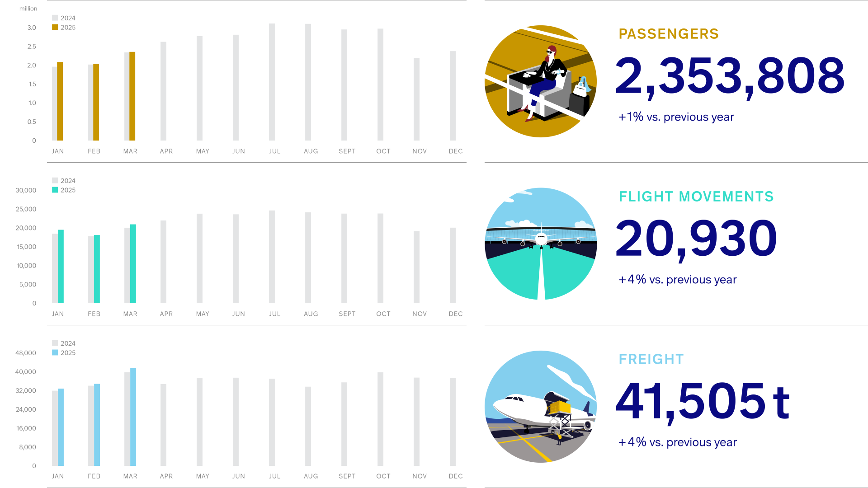Click the airplane on runway illustration
The image size is (868, 488).
540,244
